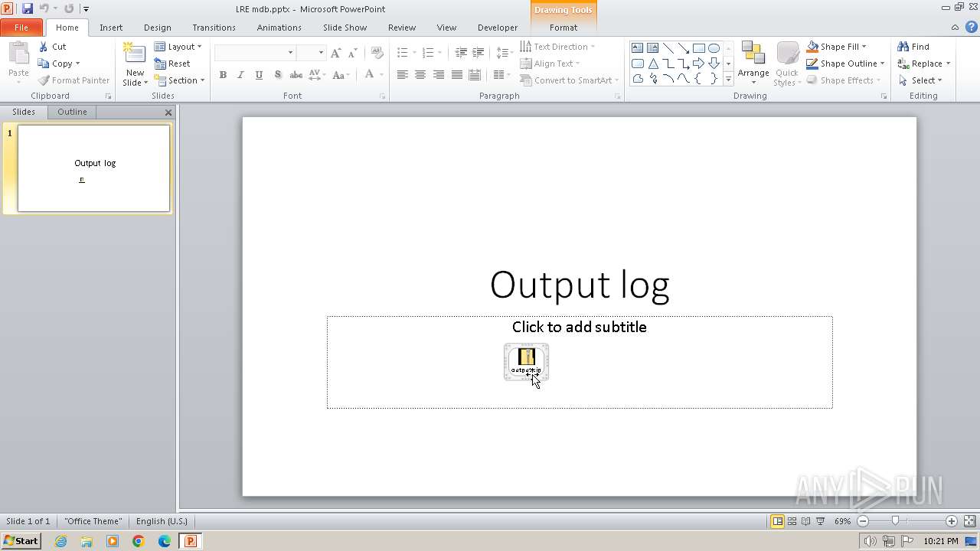Open Line Spacing dropdown

click(x=505, y=53)
